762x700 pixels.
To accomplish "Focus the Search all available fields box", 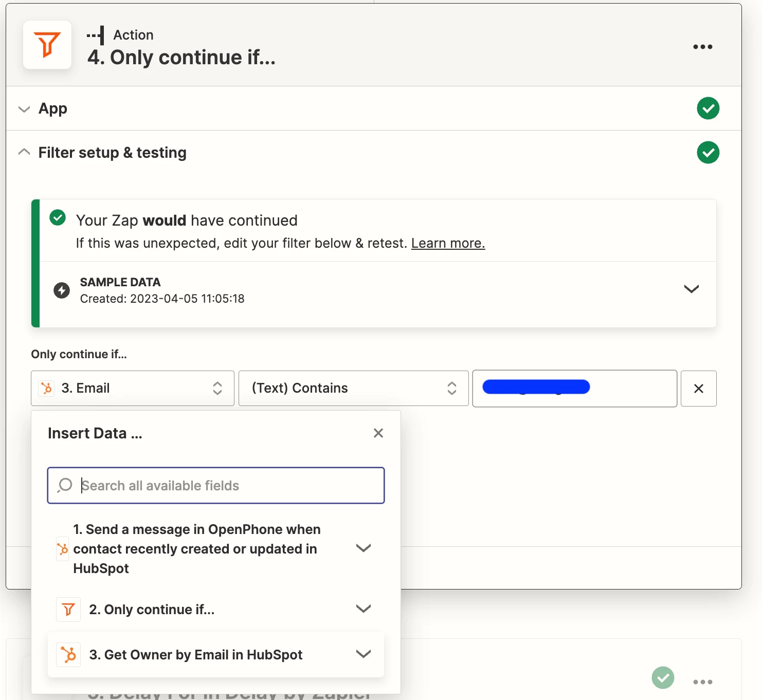I will (x=216, y=485).
